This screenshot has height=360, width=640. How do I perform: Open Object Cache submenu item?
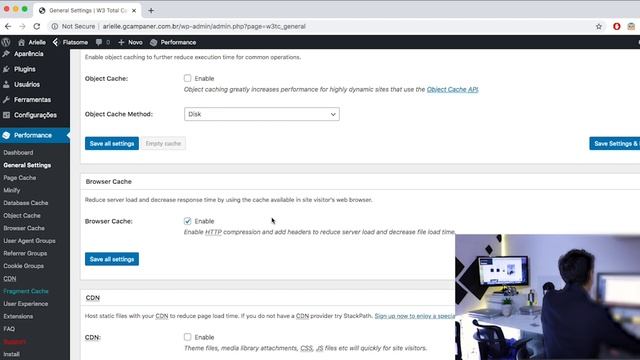coord(22,216)
